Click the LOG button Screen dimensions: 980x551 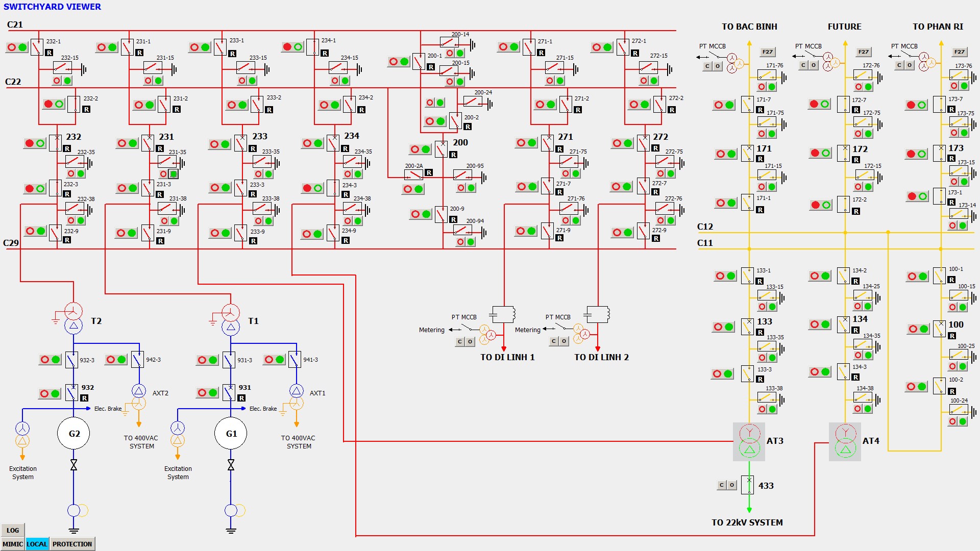pyautogui.click(x=13, y=530)
